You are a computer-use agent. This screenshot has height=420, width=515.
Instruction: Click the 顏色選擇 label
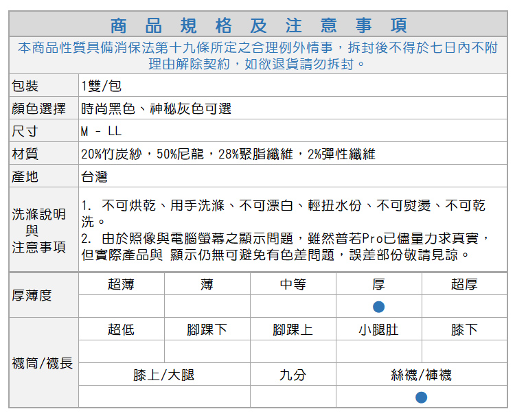point(39,108)
